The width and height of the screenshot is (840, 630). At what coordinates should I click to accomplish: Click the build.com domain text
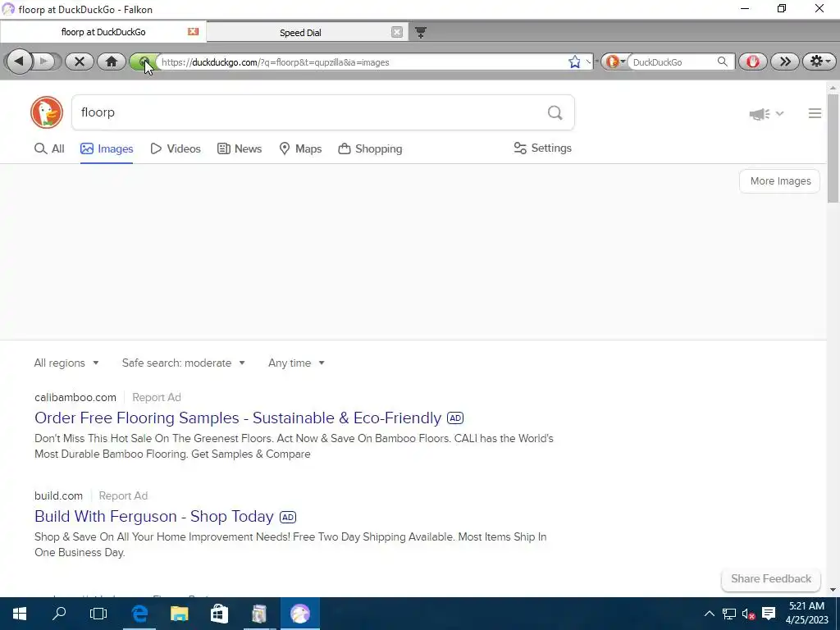tap(58, 496)
